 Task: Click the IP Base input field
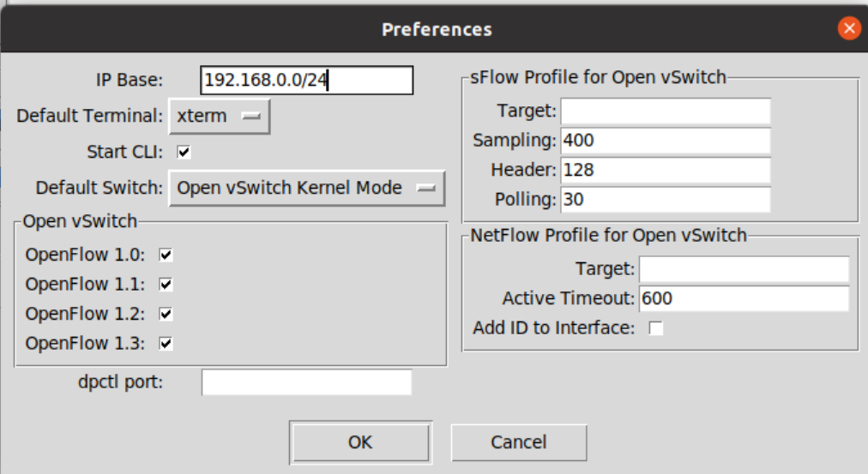pyautogui.click(x=307, y=81)
